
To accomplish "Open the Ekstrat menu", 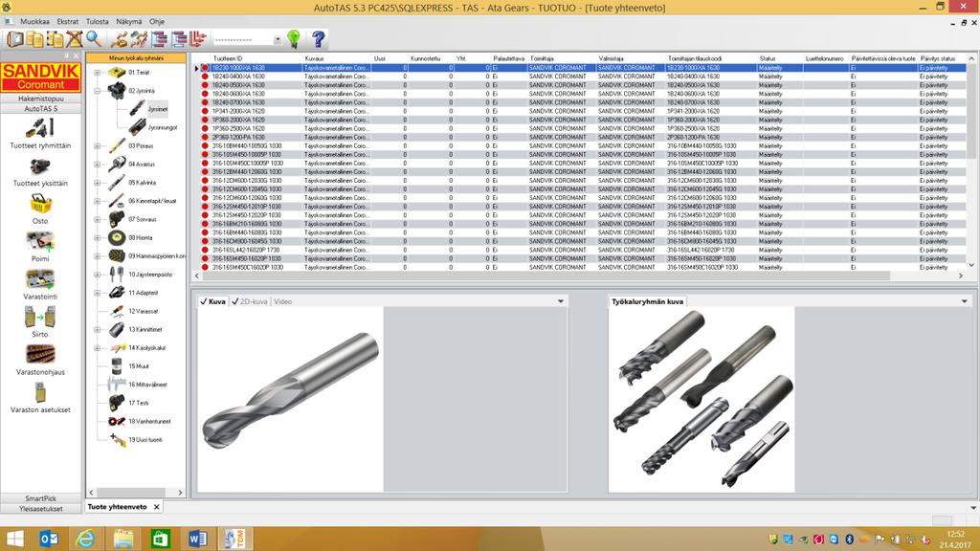I will [68, 21].
